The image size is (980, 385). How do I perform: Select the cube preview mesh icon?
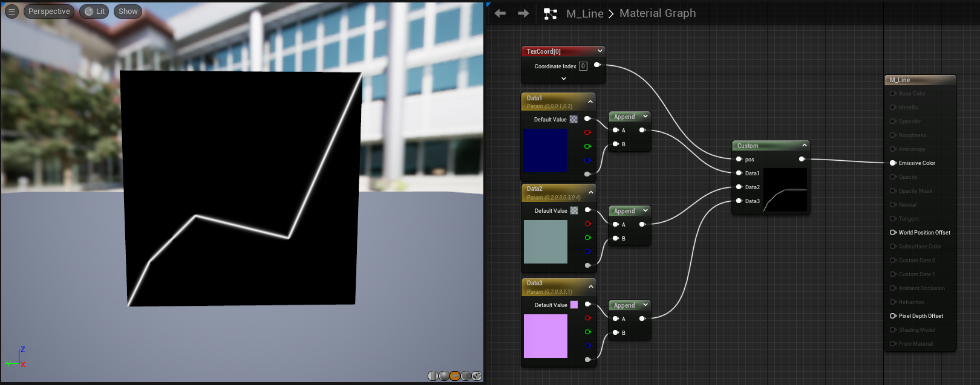(x=466, y=376)
